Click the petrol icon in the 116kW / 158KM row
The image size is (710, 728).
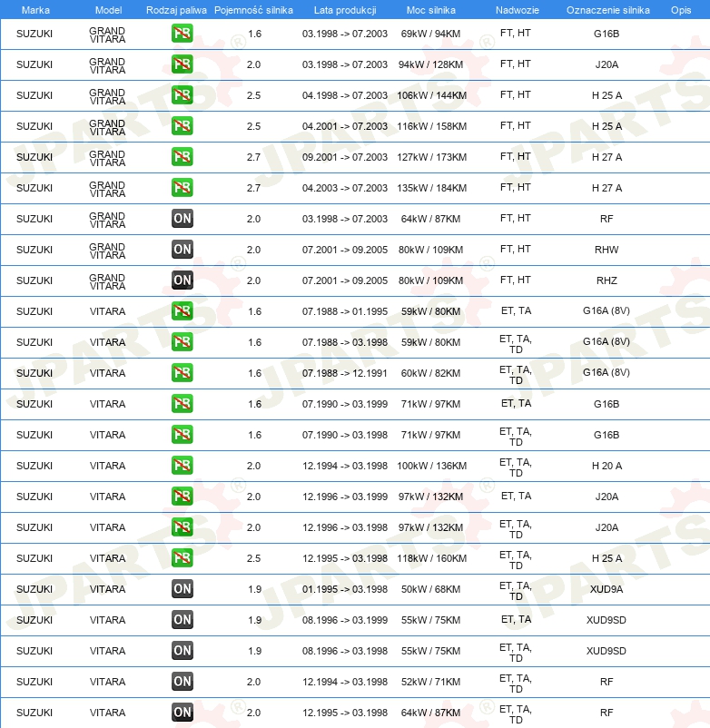pyautogui.click(x=182, y=126)
